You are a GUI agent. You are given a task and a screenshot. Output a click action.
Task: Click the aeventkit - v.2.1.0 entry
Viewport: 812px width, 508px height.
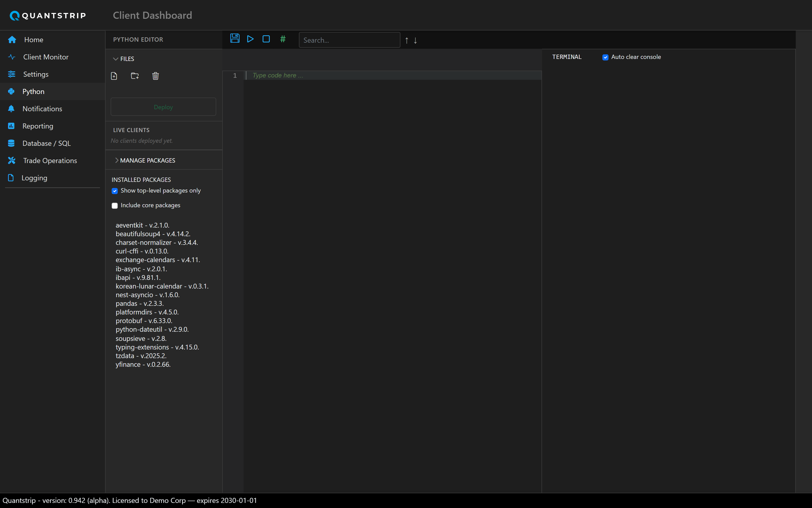pos(143,225)
